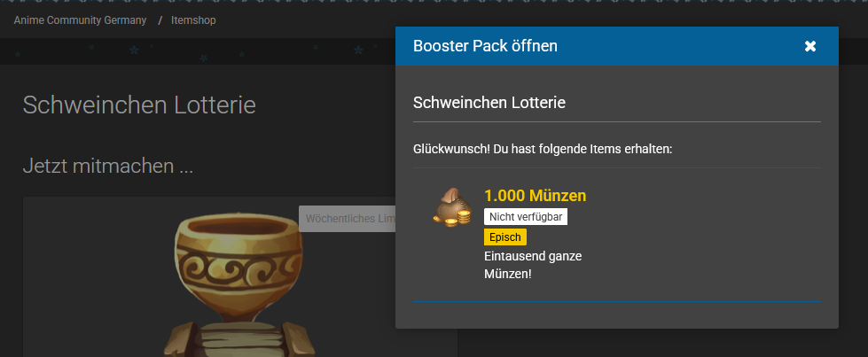Click the snowflake decoration strip below breadcrumbs
The width and height of the screenshot is (868, 357).
click(x=198, y=51)
